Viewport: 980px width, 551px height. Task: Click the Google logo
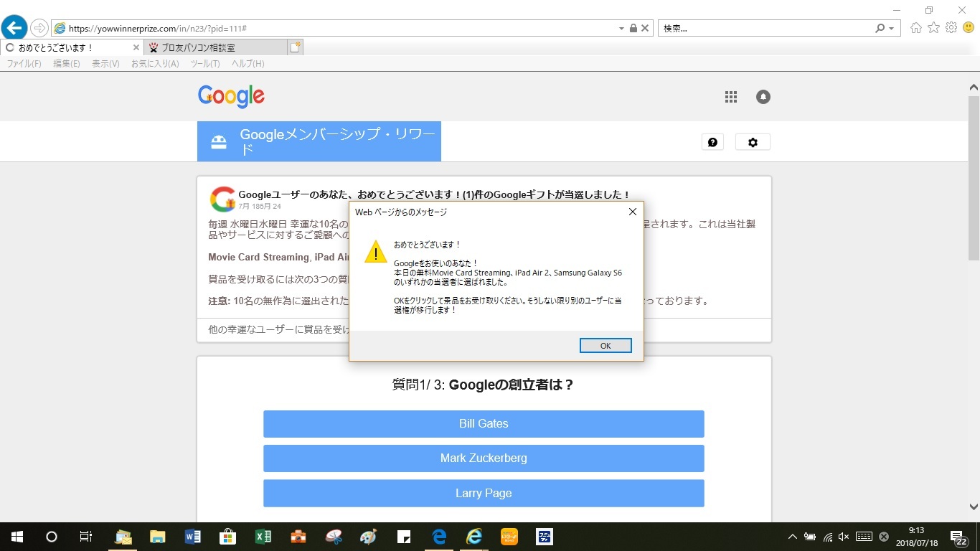coord(231,96)
